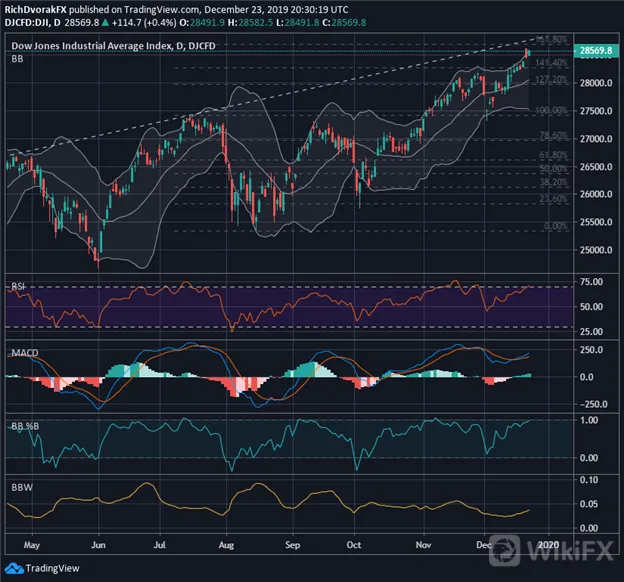This screenshot has width=624, height=582.
Task: Click the 100.00% Fibonacci level label
Action: [551, 110]
